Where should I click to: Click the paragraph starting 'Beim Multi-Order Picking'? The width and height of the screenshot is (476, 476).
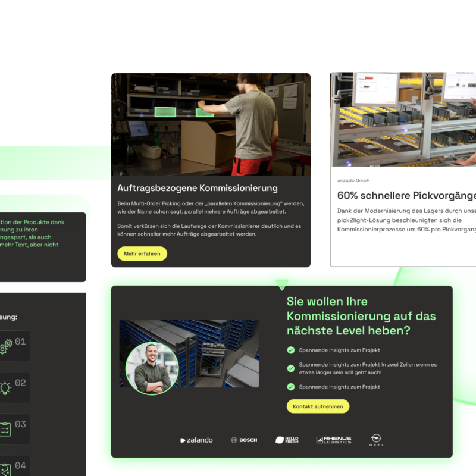pos(211,207)
